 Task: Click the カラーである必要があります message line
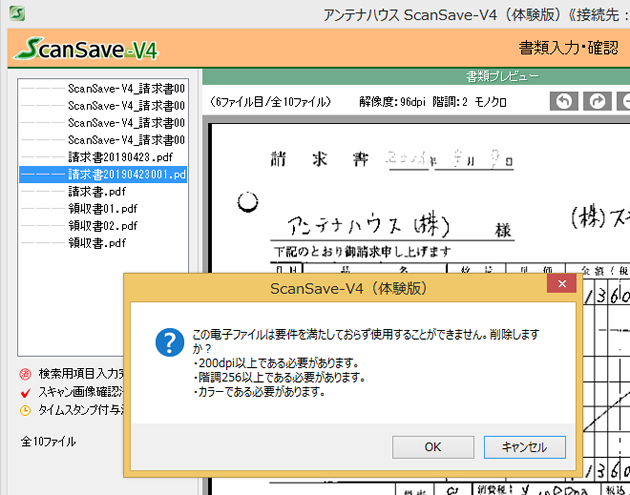[x=259, y=391]
